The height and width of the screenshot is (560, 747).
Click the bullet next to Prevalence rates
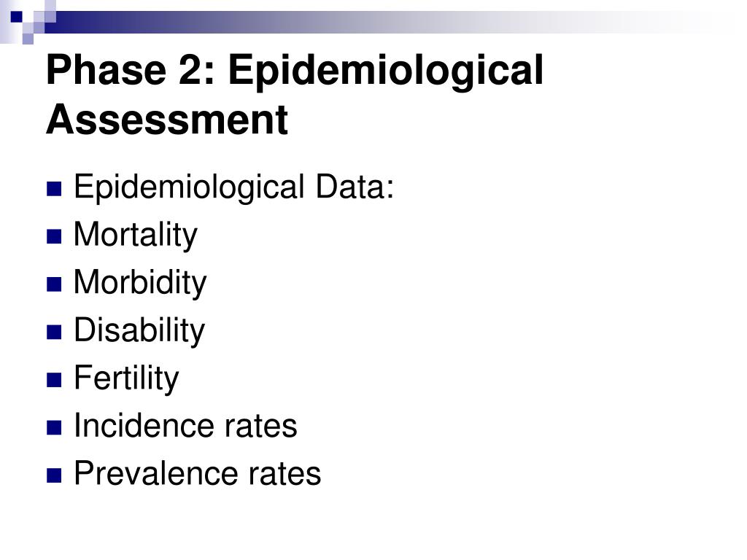click(x=54, y=475)
